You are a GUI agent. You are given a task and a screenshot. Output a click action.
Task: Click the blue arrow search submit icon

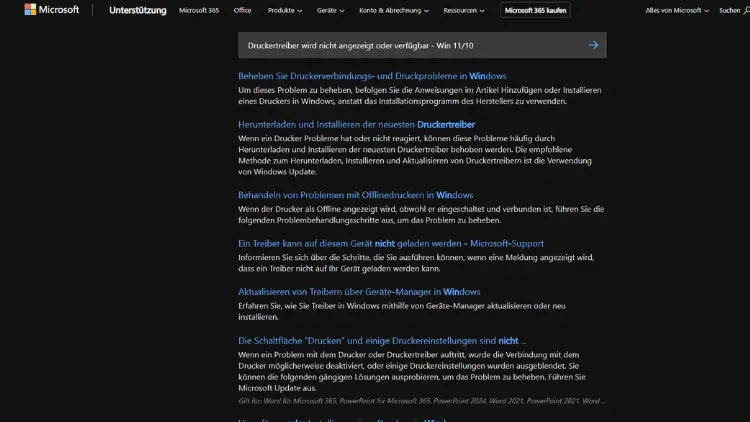[x=593, y=45]
